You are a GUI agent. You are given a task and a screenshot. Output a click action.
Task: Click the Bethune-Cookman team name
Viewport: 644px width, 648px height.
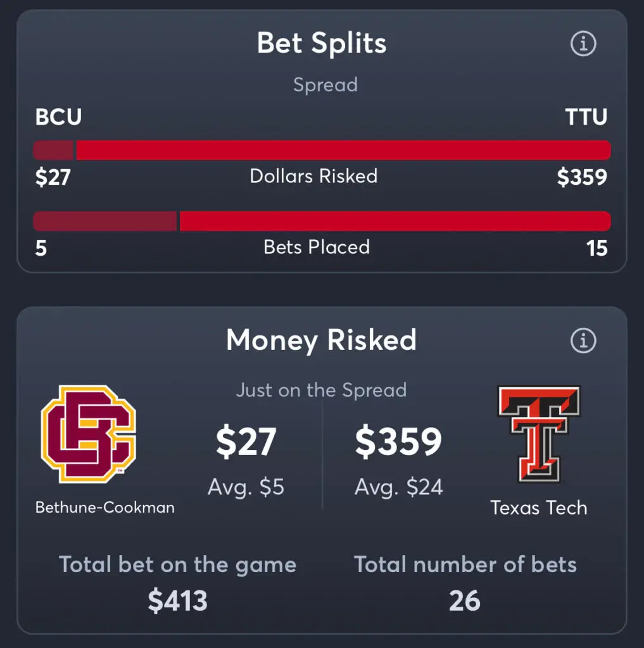(104, 508)
